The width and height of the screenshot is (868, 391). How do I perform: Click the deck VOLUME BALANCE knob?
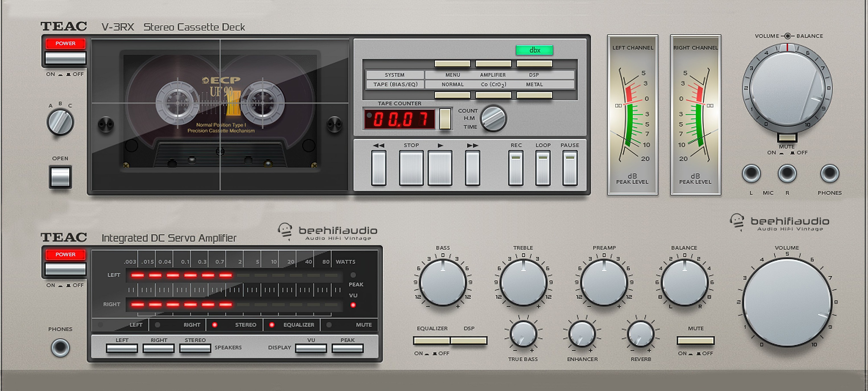click(x=787, y=88)
